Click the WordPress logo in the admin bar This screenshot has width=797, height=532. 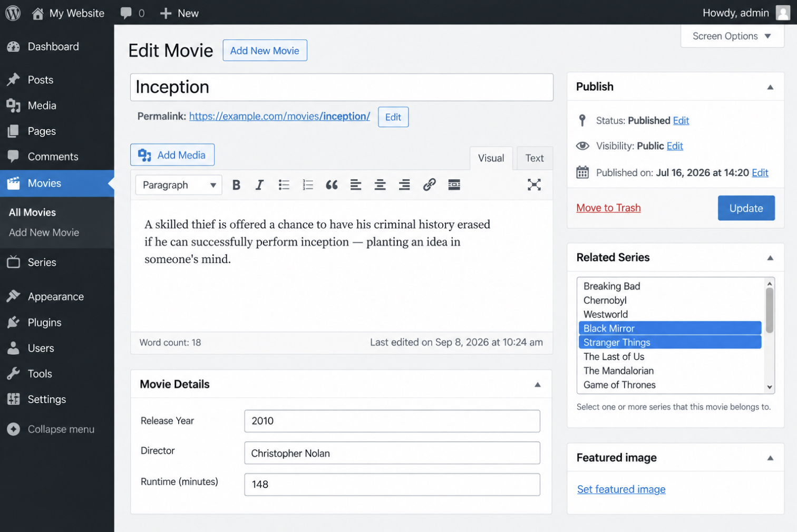(x=13, y=13)
